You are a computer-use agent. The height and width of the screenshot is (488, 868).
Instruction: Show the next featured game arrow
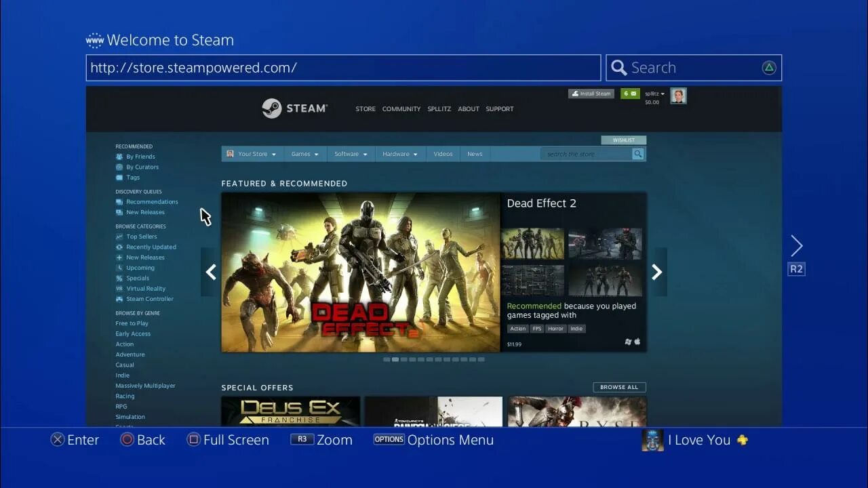tap(656, 272)
